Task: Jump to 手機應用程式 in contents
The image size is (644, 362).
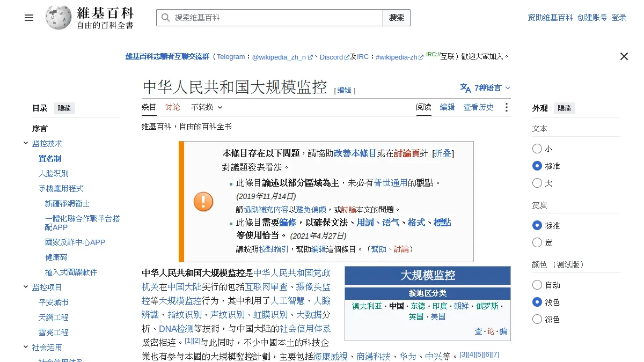Action: 61,189
